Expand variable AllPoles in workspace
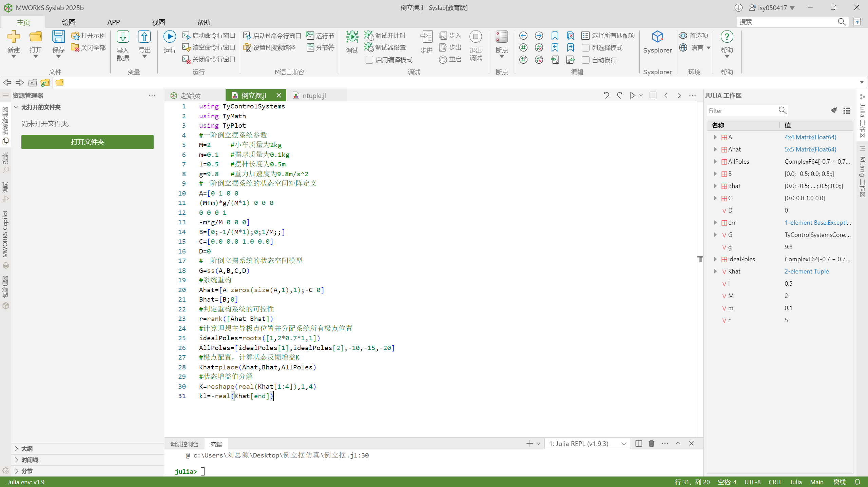 coord(715,162)
